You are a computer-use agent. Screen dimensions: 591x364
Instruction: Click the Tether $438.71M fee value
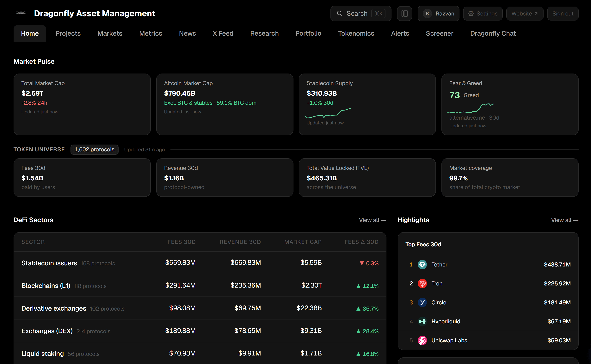pyautogui.click(x=557, y=265)
